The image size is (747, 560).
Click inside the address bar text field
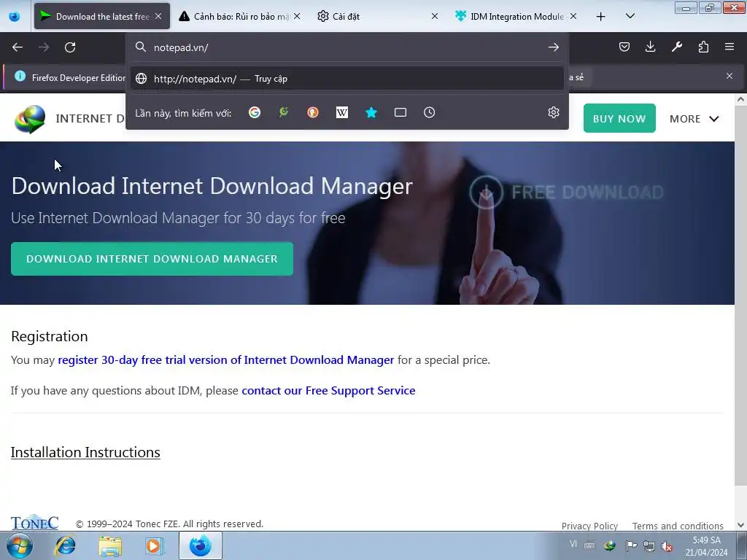348,47
